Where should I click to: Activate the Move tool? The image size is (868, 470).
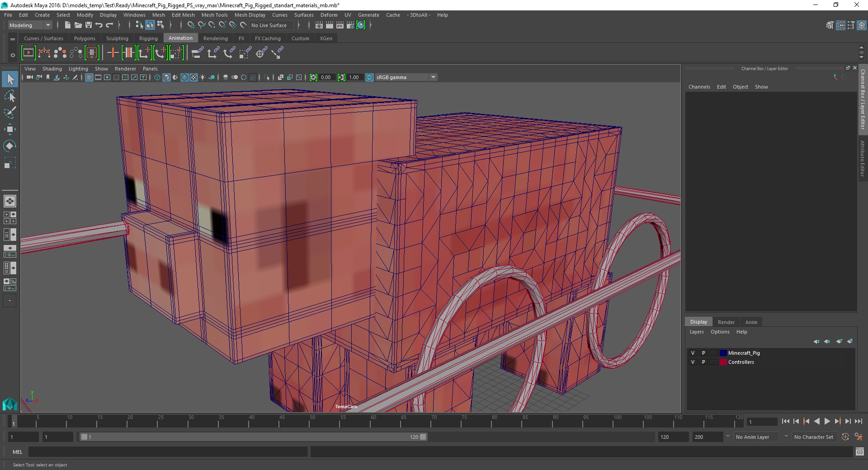click(10, 129)
